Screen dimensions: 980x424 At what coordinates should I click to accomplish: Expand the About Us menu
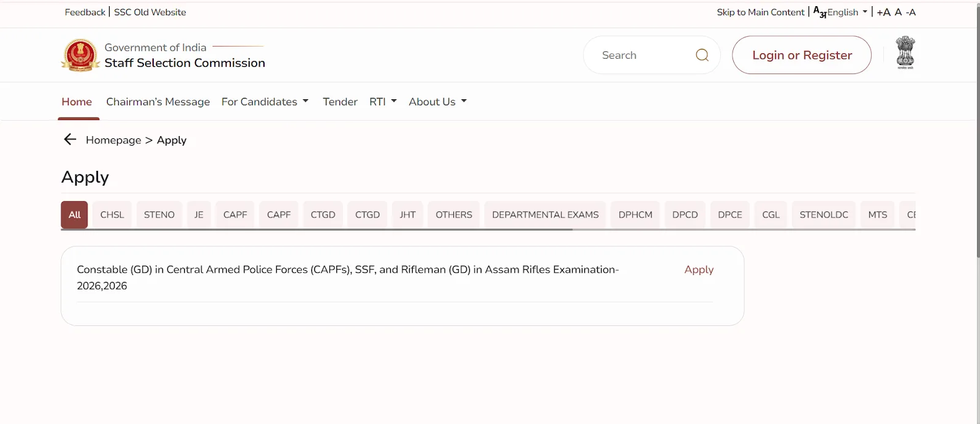[437, 102]
